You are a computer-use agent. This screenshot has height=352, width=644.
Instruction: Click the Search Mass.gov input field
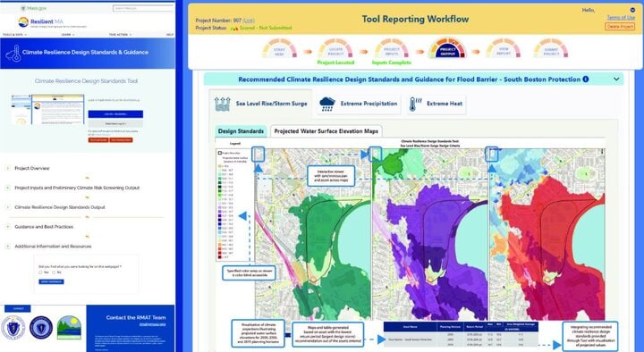(143, 8)
